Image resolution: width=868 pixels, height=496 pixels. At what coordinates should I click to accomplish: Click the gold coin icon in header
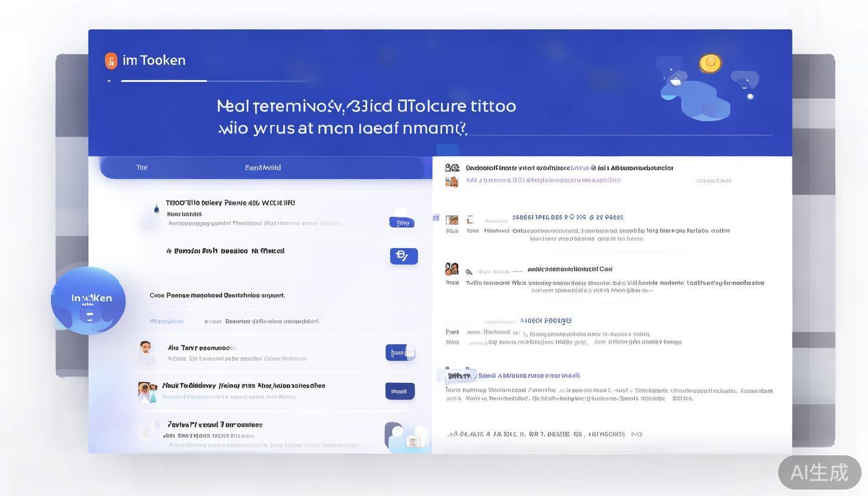click(710, 63)
